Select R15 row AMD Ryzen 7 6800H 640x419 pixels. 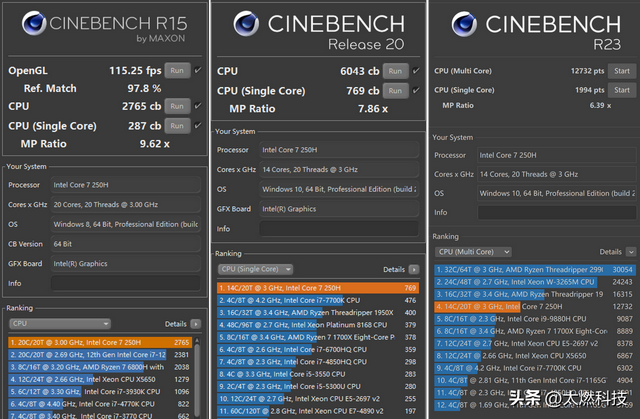[x=99, y=367]
